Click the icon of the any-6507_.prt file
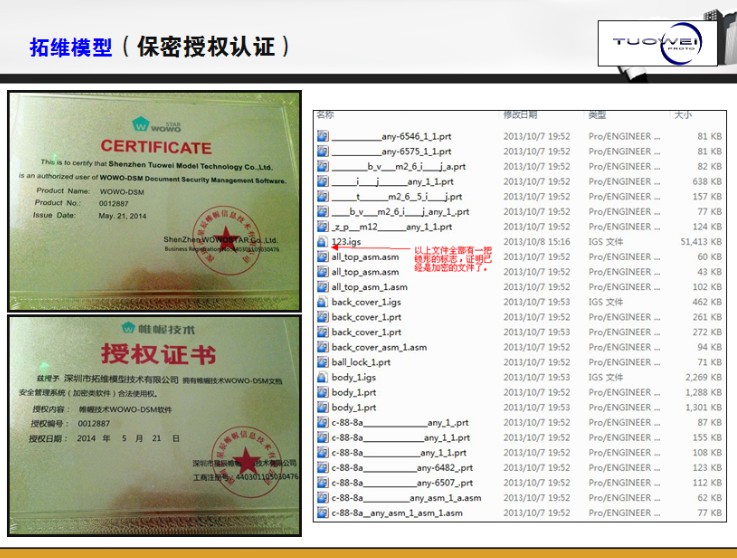The image size is (737, 558). coord(323,482)
